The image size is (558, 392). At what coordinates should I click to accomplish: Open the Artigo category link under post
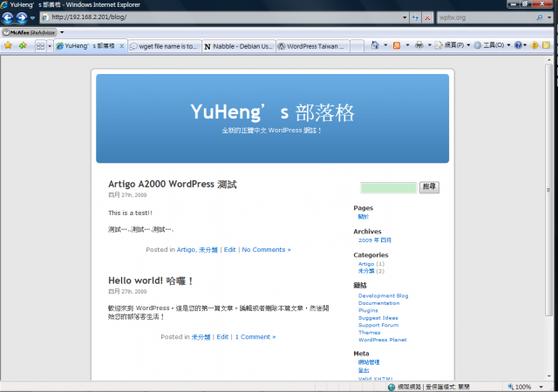tap(186, 250)
